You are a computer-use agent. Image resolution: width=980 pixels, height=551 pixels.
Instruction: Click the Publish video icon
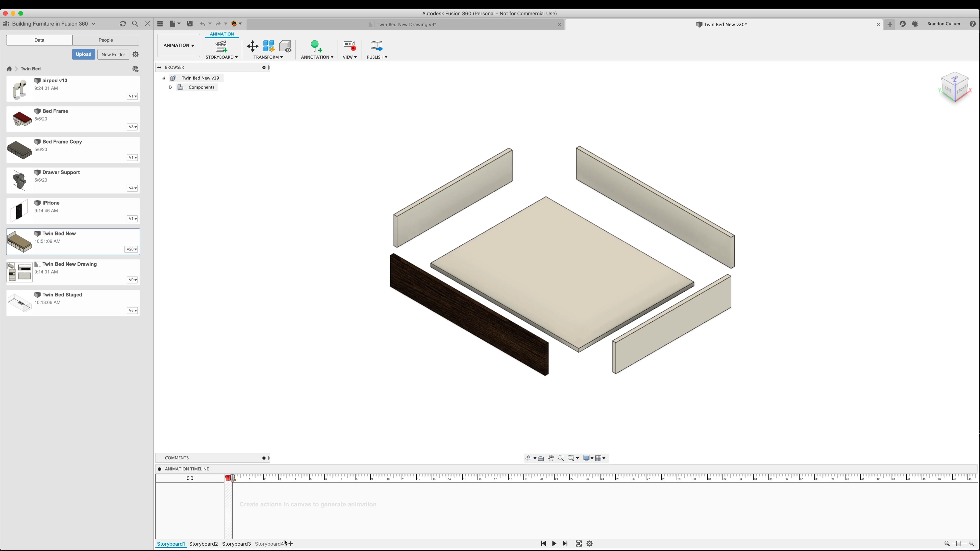pos(377,46)
